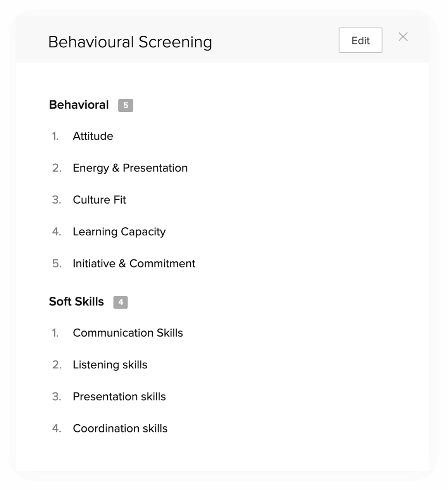
Task: Select the Soft Skills section heading
Action: pyautogui.click(x=76, y=301)
